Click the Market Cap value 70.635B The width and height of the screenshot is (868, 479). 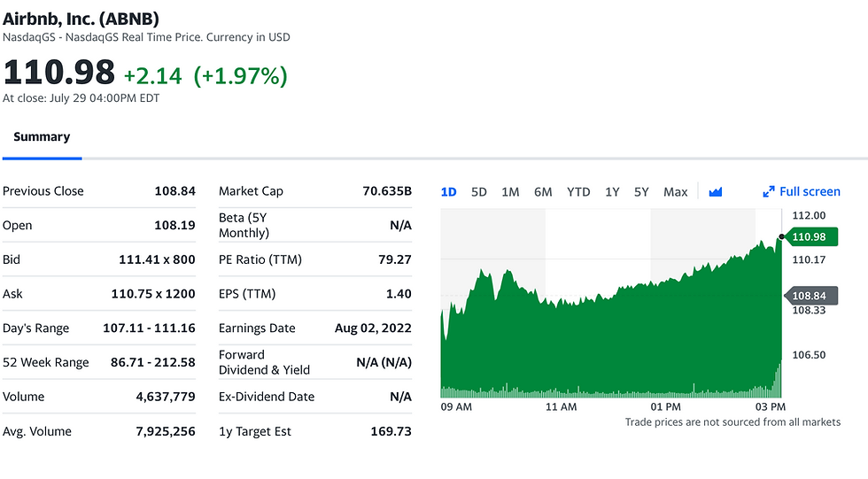[x=387, y=191]
